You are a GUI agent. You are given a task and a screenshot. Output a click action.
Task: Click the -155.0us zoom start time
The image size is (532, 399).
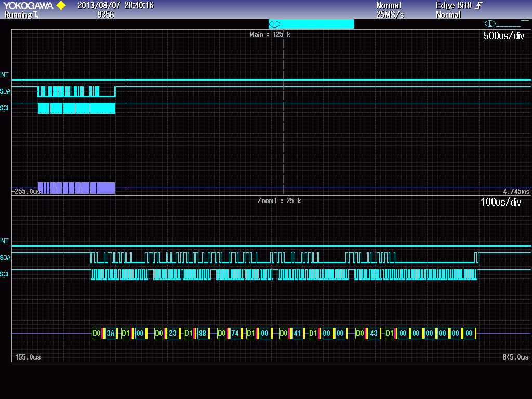click(26, 357)
